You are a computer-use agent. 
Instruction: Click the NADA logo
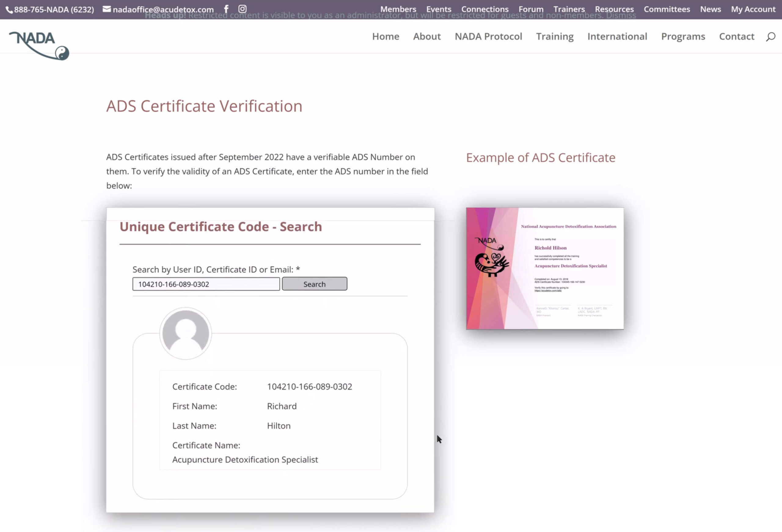tap(39, 45)
